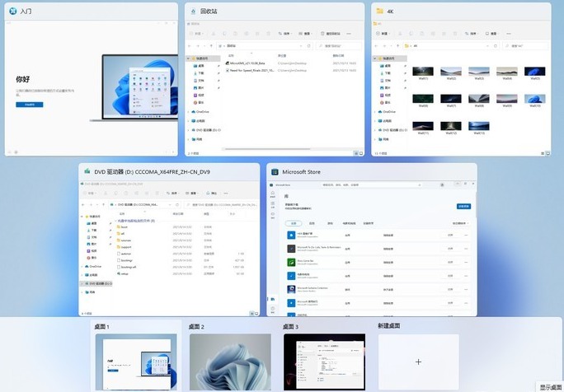Open the sort order dropdown in the Store library
This screenshot has height=392, width=564.
pos(460,223)
